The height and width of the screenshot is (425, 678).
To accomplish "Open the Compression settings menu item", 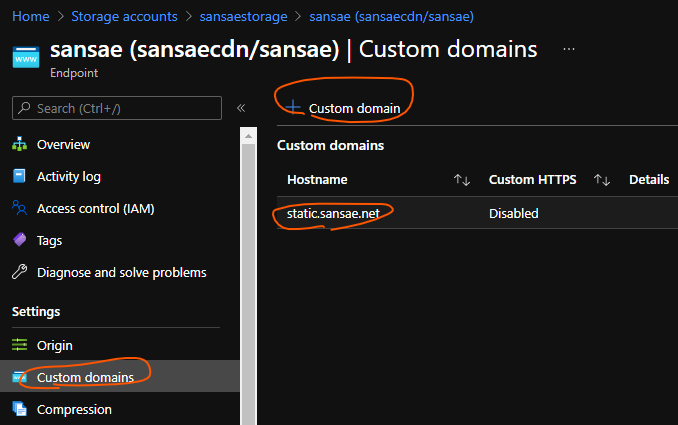I will (x=74, y=409).
